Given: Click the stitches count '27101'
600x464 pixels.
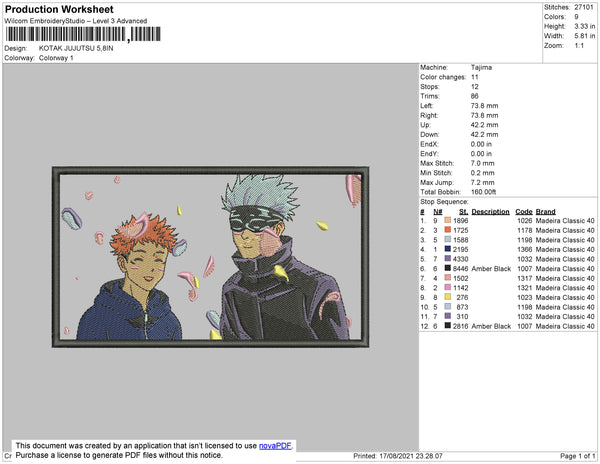Looking at the screenshot, I should point(584,7).
